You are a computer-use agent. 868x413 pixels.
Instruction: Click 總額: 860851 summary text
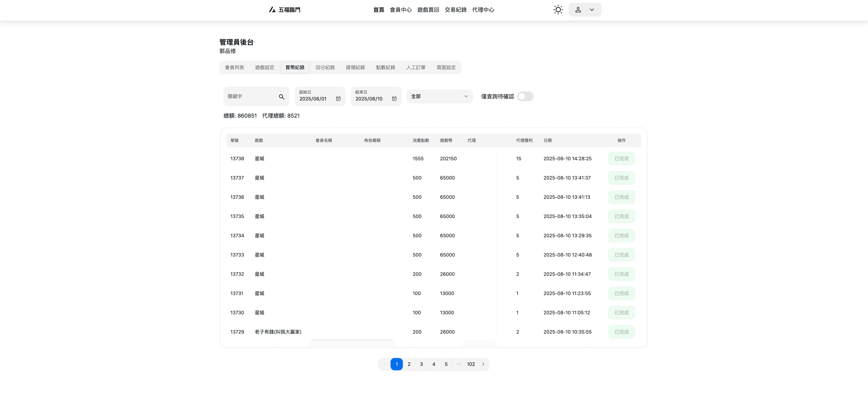tap(240, 116)
